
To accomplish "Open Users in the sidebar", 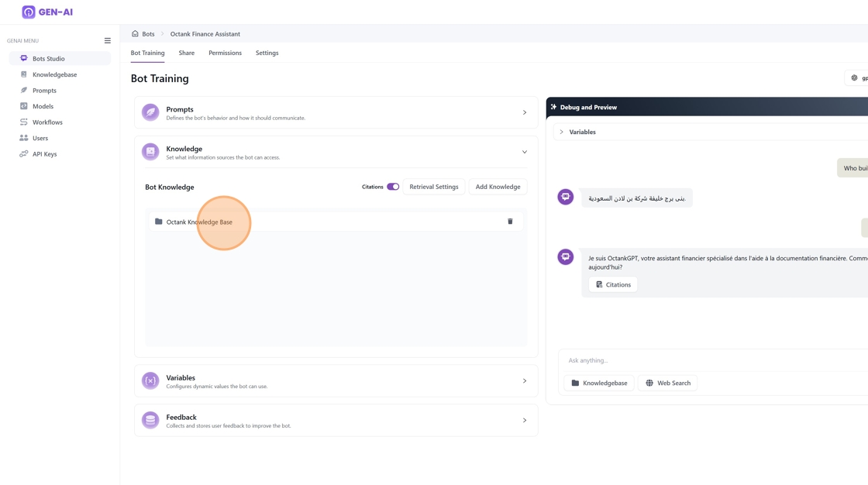I will pos(40,138).
